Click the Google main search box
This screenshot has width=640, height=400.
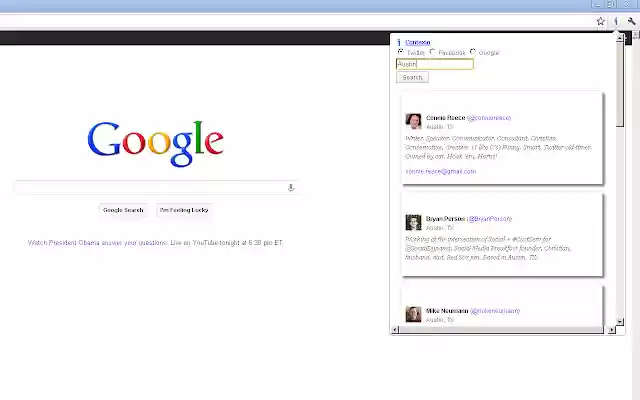[157, 188]
